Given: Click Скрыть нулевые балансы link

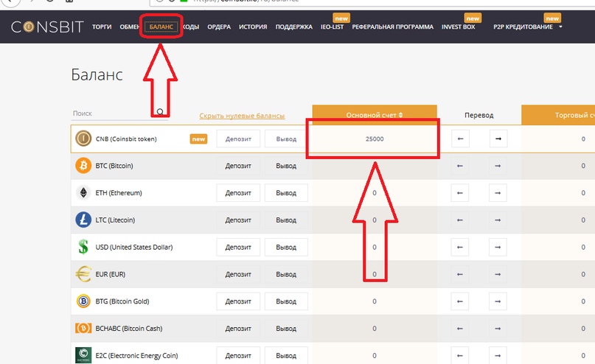Looking at the screenshot, I should [x=242, y=116].
